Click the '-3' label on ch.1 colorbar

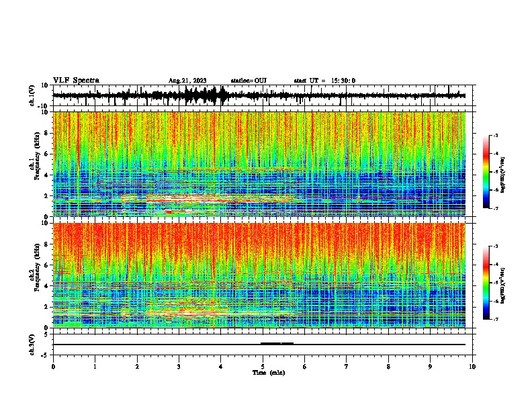pos(496,135)
